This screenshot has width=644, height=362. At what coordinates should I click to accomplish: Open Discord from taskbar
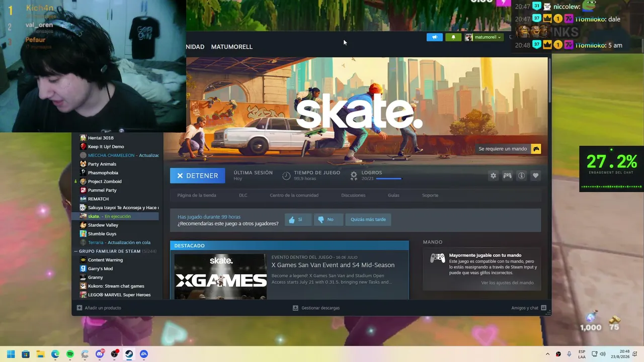100,354
